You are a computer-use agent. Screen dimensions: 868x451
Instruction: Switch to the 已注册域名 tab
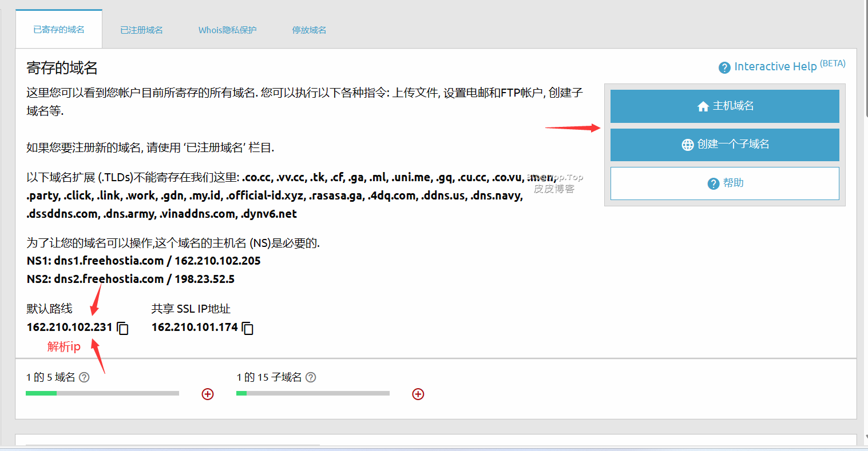point(141,30)
